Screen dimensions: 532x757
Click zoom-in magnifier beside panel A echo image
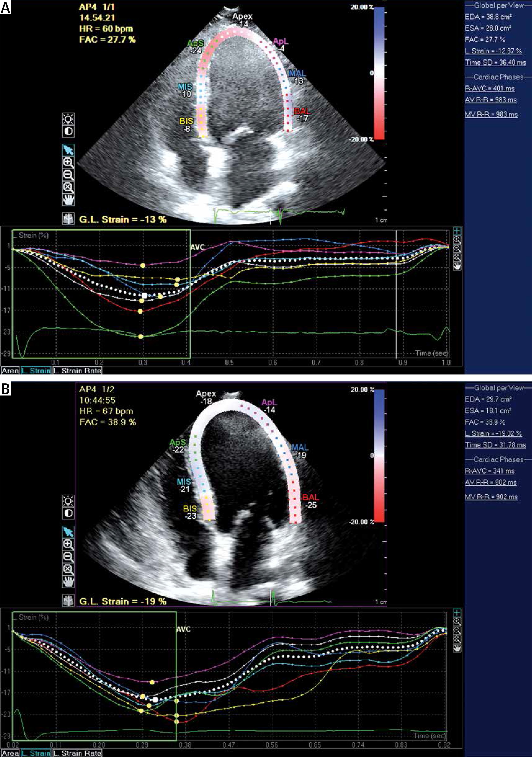(x=68, y=162)
